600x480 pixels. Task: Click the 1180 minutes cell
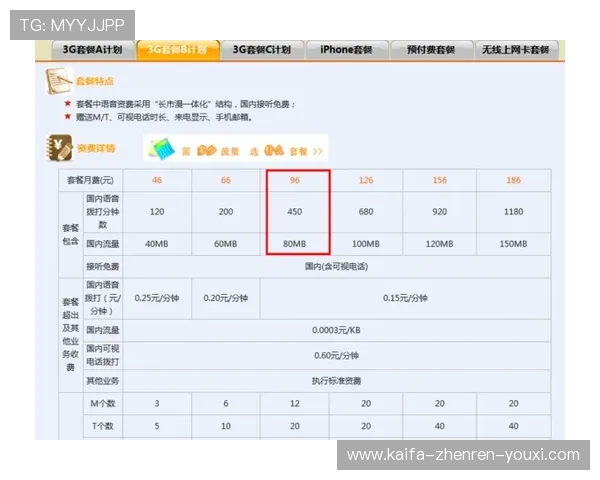click(x=514, y=212)
